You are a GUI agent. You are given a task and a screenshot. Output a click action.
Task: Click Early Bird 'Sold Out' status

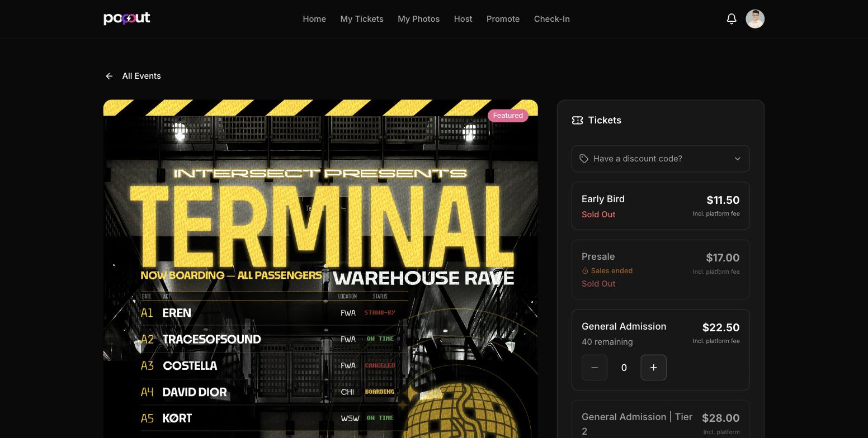pyautogui.click(x=598, y=215)
